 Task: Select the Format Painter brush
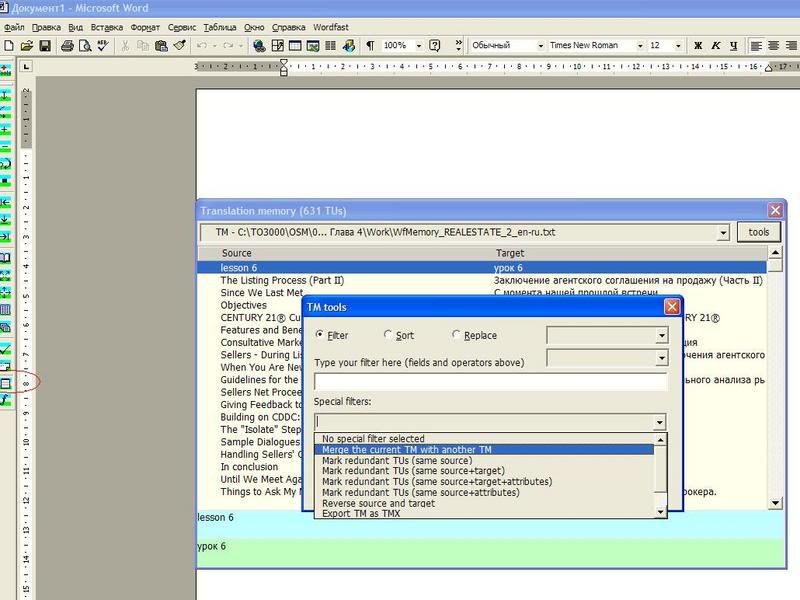point(179,46)
